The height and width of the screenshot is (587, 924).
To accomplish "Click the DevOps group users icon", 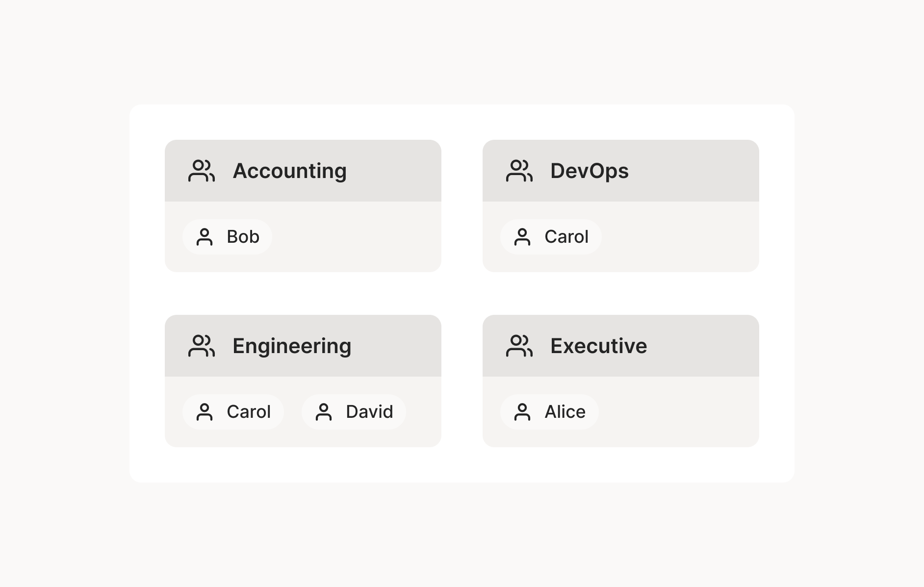I will [x=519, y=171].
